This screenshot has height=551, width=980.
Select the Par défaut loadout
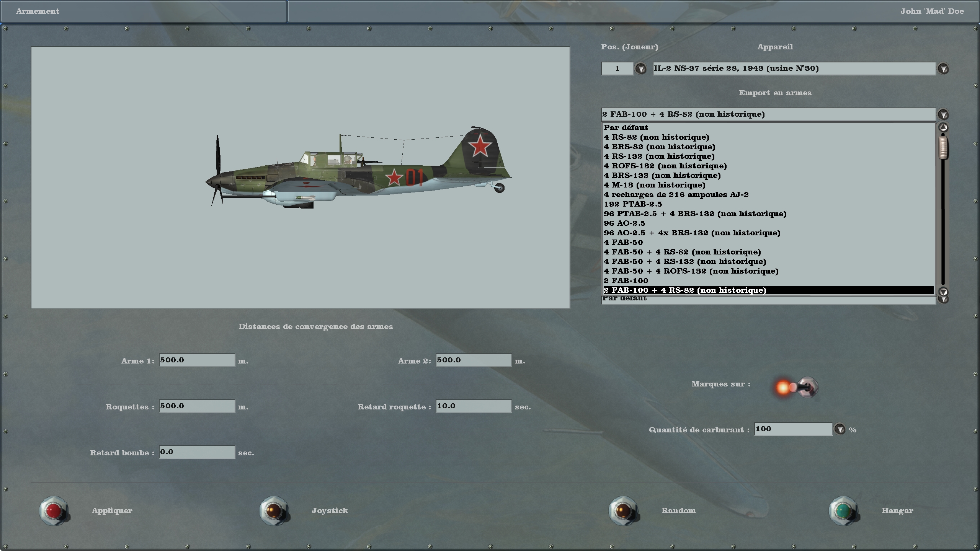626,127
